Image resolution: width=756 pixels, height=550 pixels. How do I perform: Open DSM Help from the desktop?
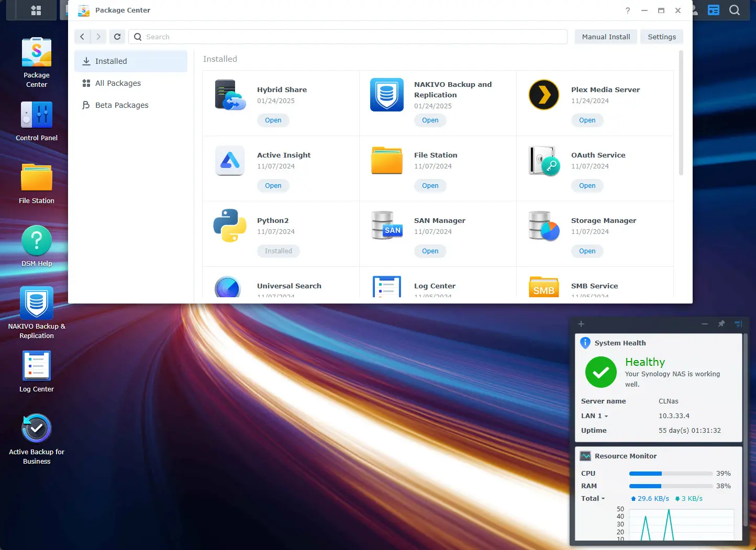(37, 246)
